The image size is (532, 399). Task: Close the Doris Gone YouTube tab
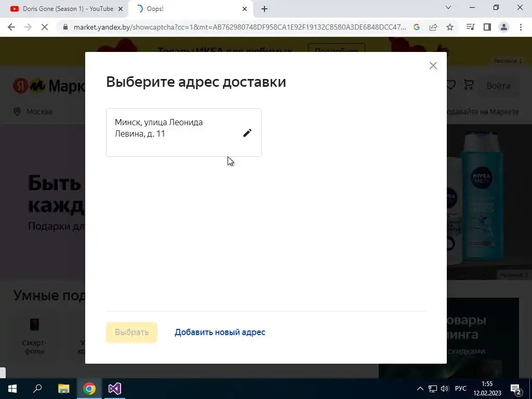coord(121,9)
